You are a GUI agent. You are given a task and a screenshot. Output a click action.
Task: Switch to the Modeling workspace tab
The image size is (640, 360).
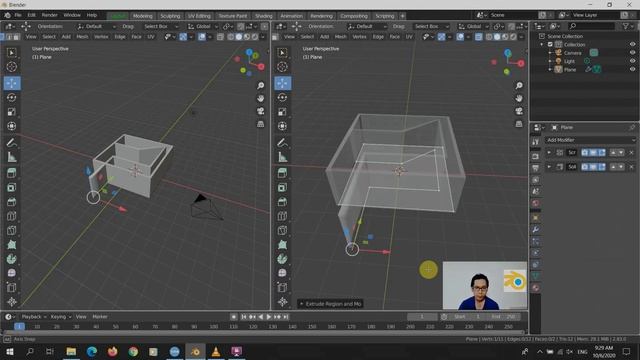(142, 16)
